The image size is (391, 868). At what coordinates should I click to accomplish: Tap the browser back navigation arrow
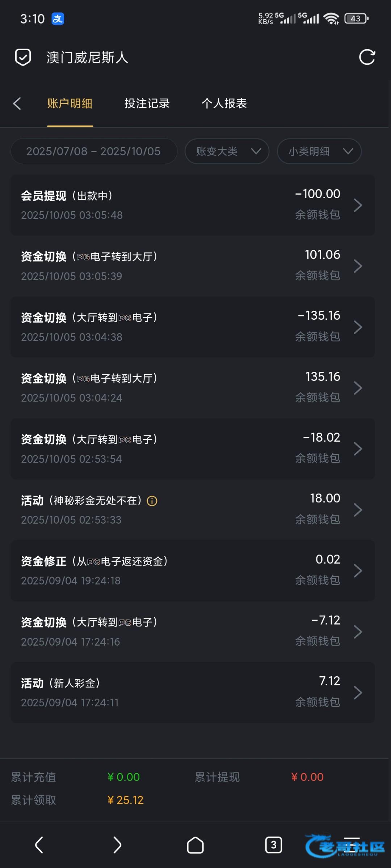pos(39,845)
